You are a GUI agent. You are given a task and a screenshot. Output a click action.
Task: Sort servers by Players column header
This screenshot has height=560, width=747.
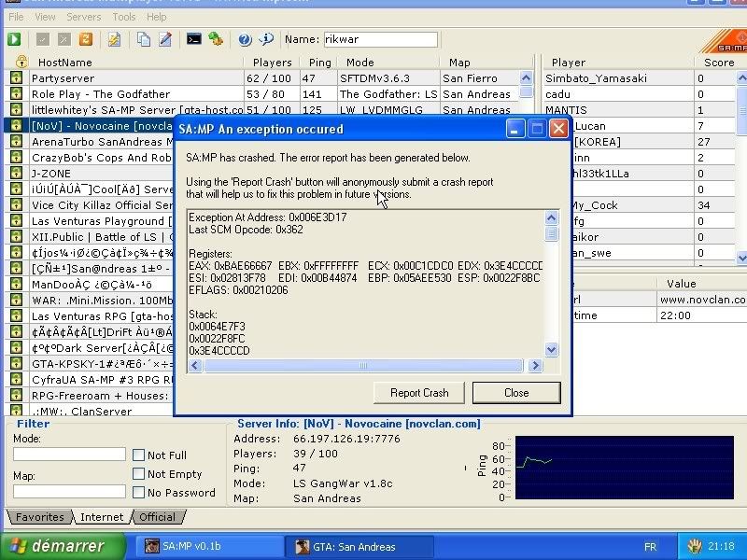(272, 62)
